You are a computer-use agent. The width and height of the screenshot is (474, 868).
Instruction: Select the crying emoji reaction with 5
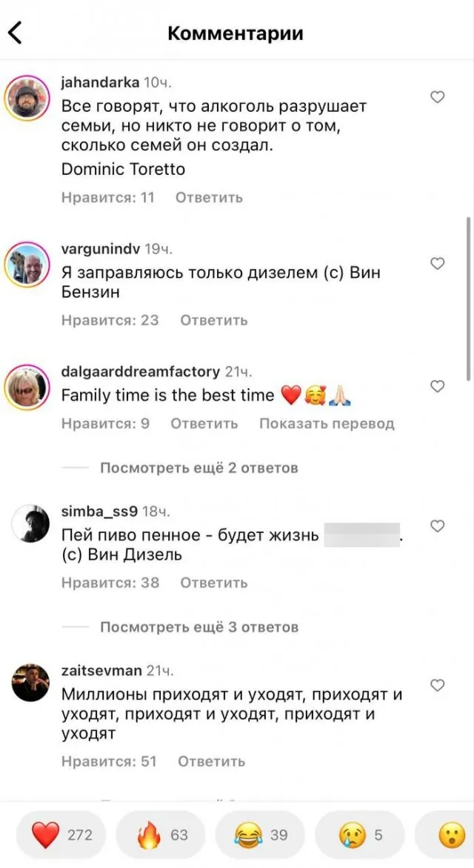[x=359, y=835]
